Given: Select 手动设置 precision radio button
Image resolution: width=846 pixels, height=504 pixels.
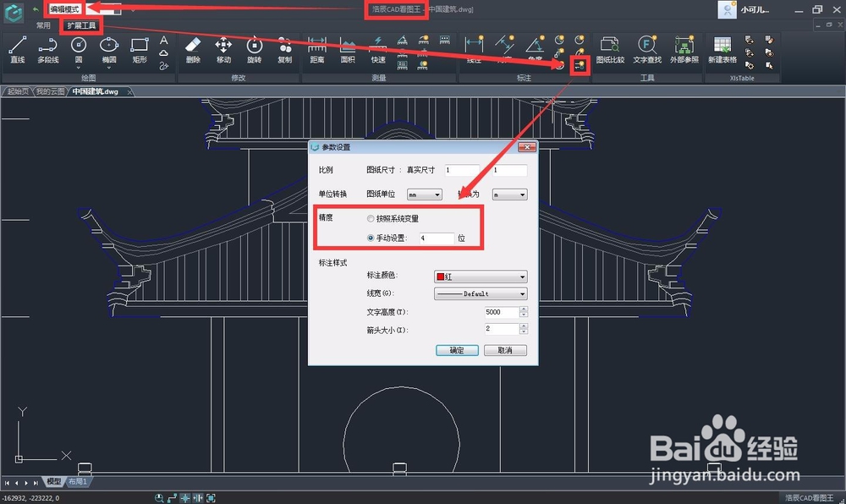Looking at the screenshot, I should pyautogui.click(x=371, y=238).
